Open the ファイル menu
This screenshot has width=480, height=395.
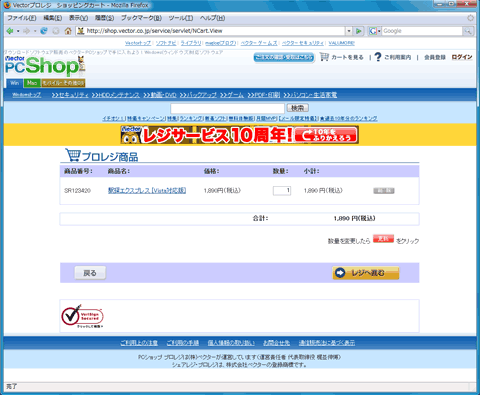click(22, 18)
